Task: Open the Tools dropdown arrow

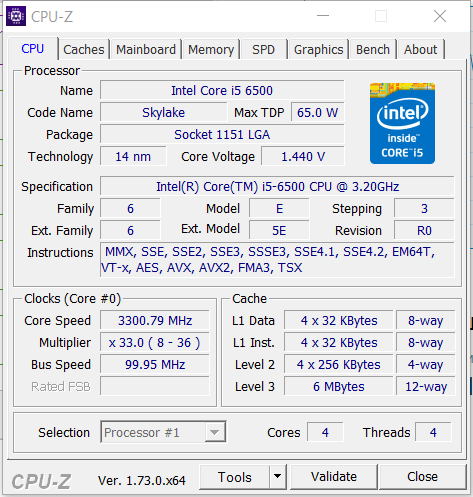Action: (x=277, y=476)
